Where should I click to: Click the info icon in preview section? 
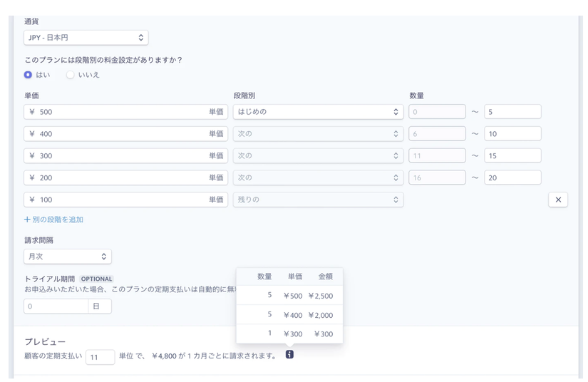[289, 354]
